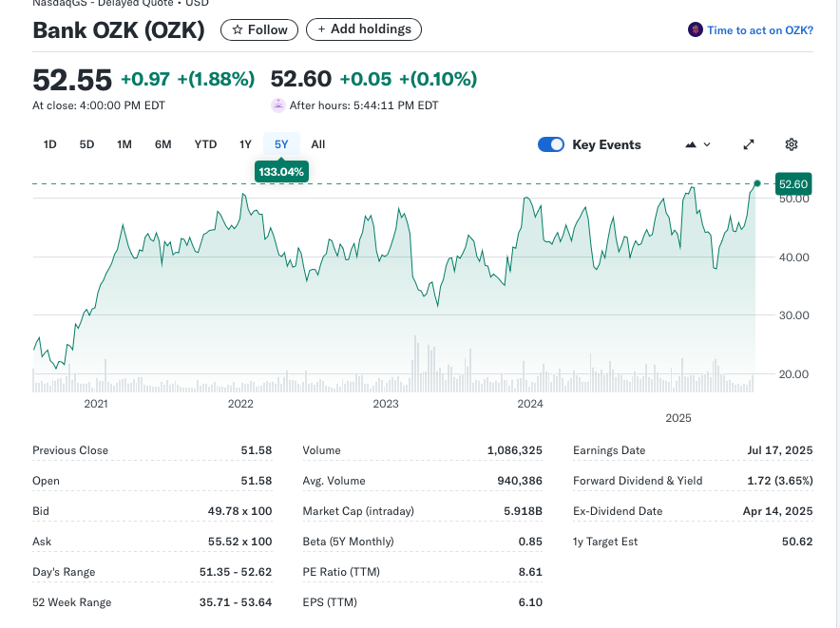The height and width of the screenshot is (628, 840).
Task: Click the 133.04% performance badge
Action: click(x=281, y=172)
